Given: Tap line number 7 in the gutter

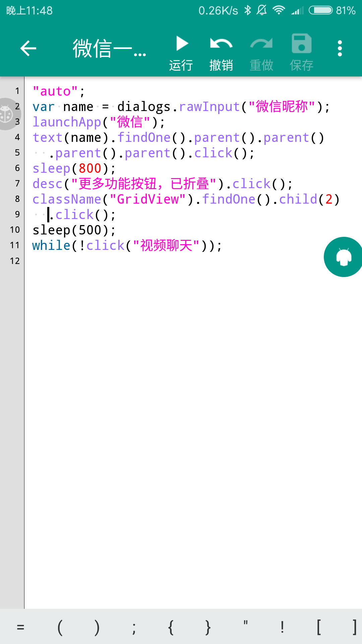Looking at the screenshot, I should (17, 183).
